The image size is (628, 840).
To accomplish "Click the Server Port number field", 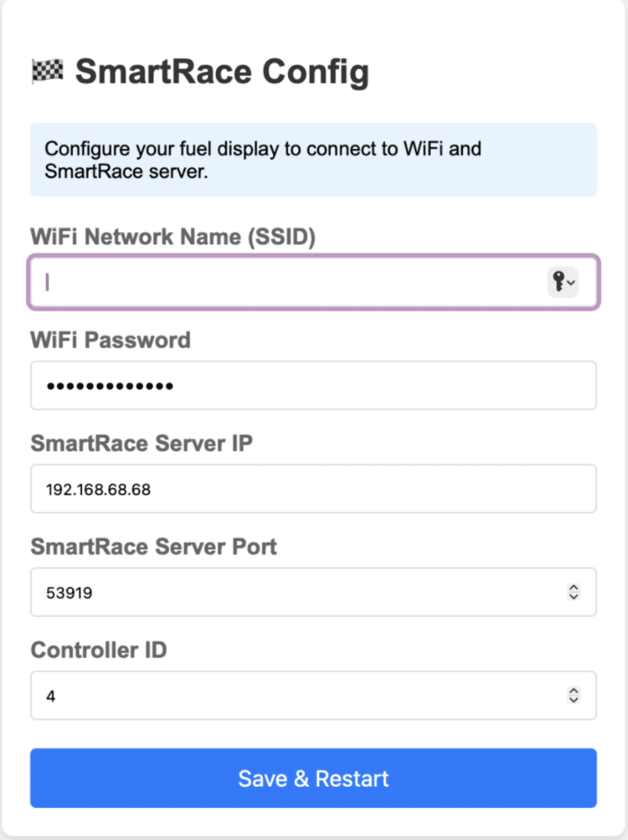I will (287, 591).
